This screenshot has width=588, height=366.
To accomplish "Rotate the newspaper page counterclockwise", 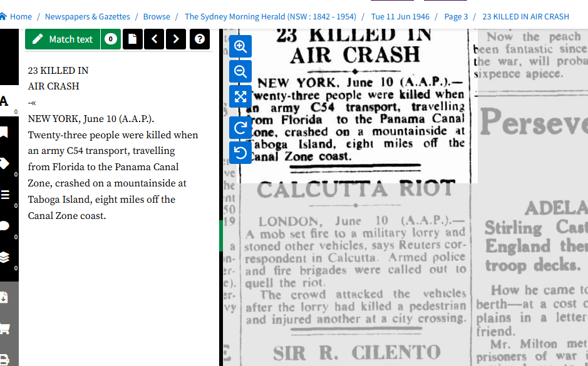I will (240, 152).
